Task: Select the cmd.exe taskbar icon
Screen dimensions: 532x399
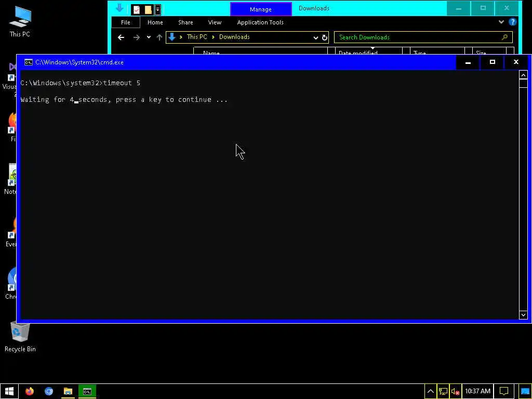Action: [87, 391]
